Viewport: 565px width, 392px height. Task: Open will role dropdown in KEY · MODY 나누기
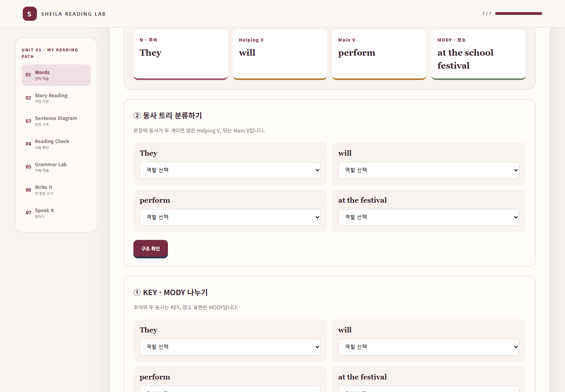tap(429, 347)
